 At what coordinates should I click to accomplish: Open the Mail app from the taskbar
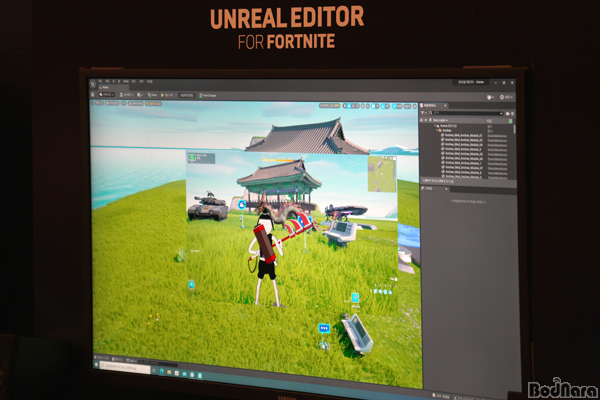point(184,374)
